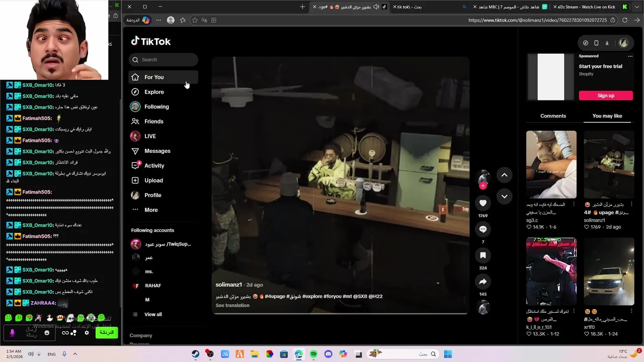Click the coin icon in TikTok header

click(586, 43)
